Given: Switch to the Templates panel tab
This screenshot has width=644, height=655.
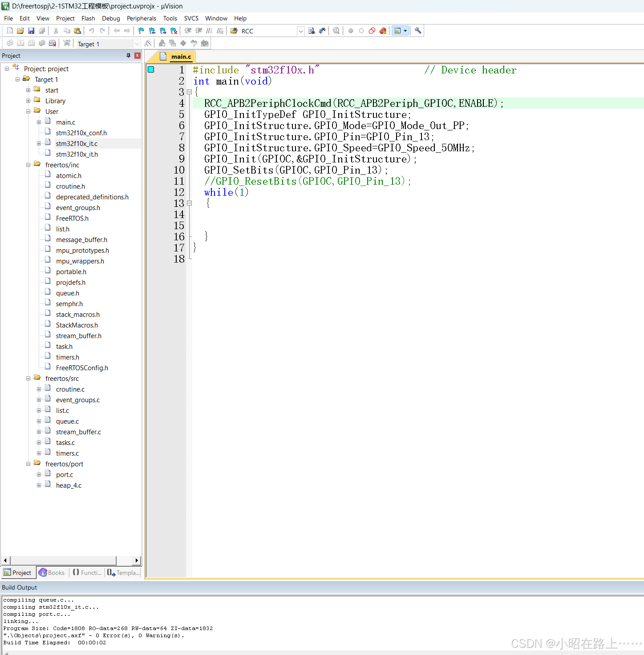Looking at the screenshot, I should click(124, 573).
